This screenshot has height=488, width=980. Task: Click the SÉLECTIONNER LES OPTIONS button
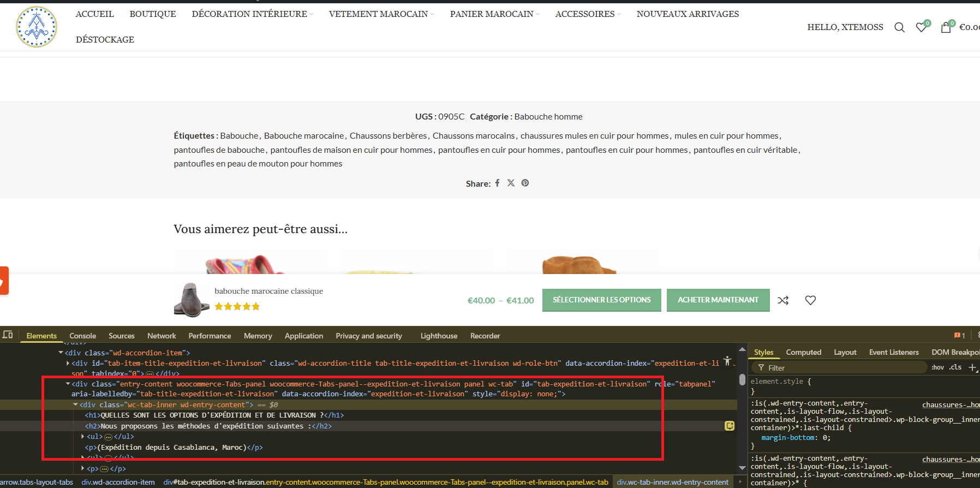coord(601,300)
